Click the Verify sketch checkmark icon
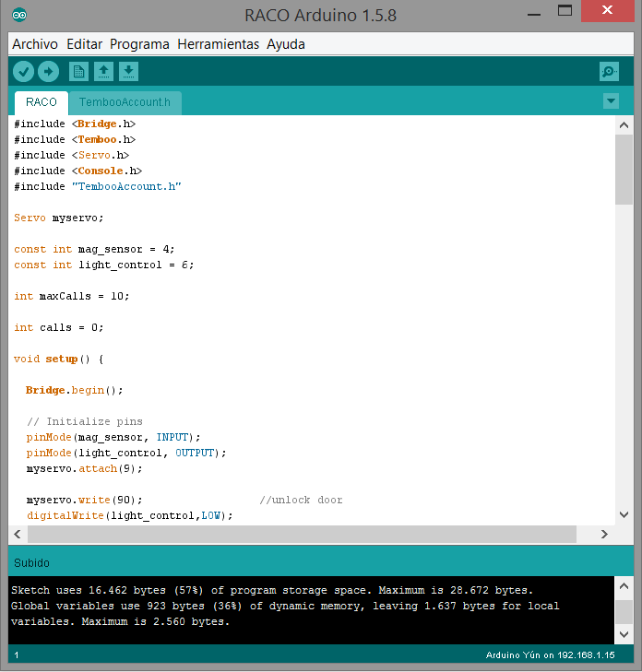Screen dimensions: 642x672 coord(23,71)
